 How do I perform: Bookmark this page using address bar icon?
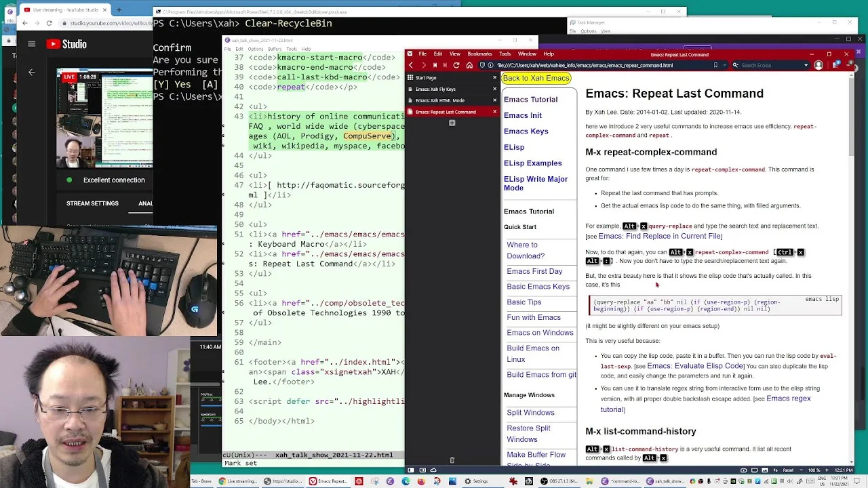(715, 66)
